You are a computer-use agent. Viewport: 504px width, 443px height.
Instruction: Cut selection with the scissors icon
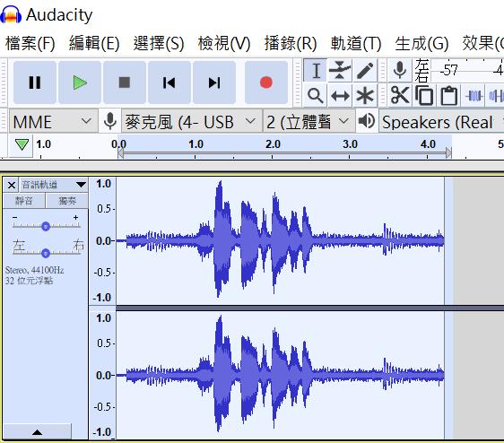click(400, 95)
